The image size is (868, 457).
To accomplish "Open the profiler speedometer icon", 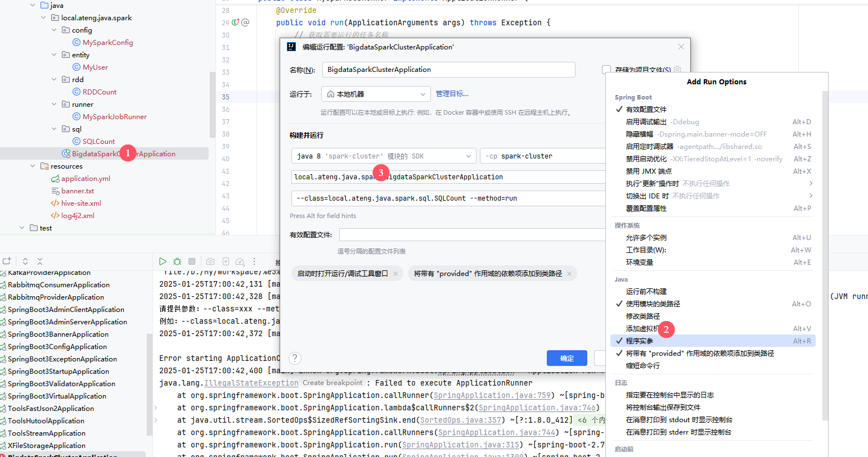I will click(240, 261).
